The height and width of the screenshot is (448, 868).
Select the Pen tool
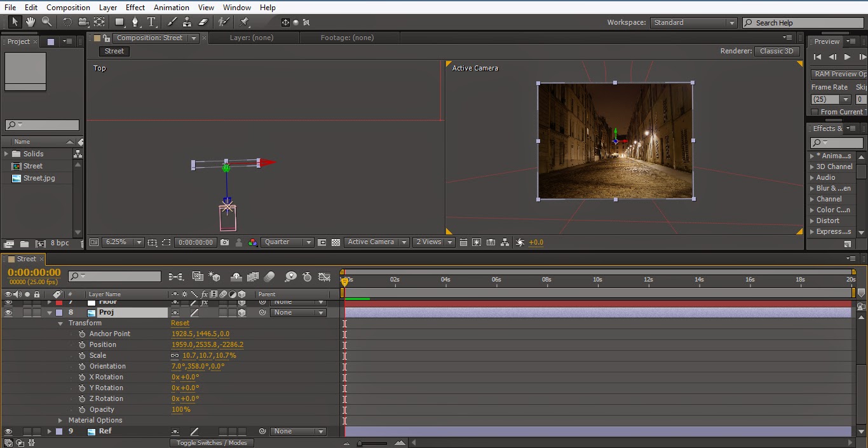pos(136,22)
